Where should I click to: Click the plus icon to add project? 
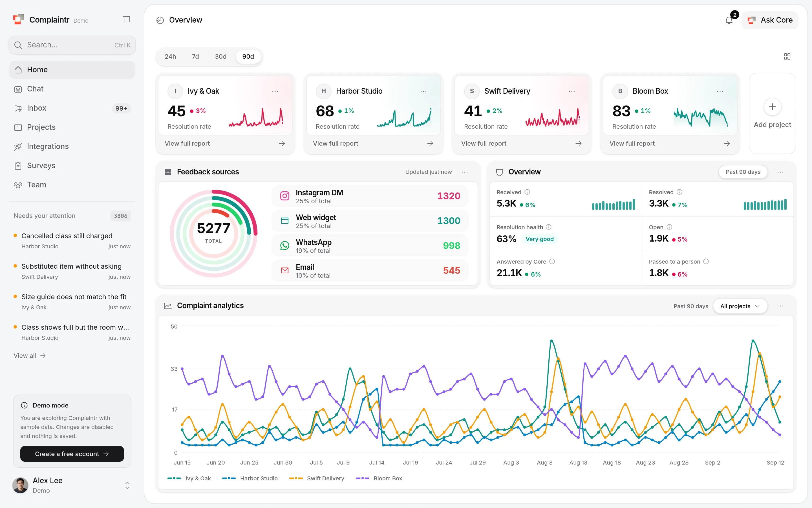pos(773,107)
